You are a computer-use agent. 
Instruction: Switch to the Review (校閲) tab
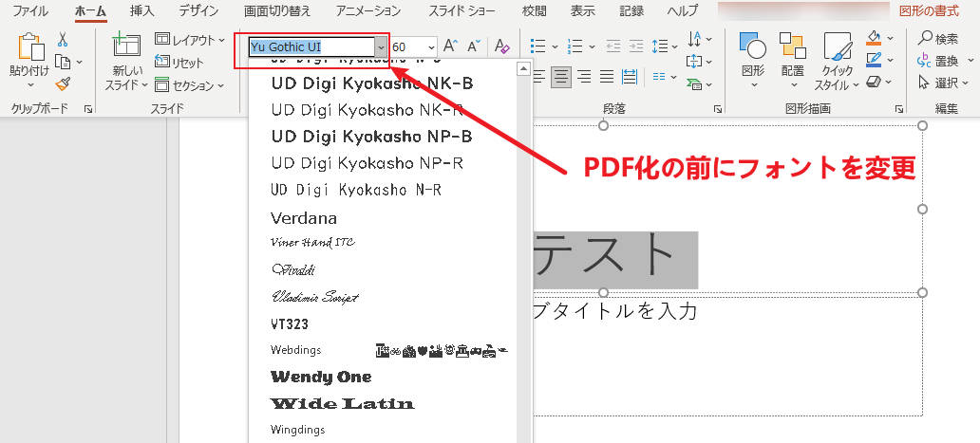pos(534,10)
